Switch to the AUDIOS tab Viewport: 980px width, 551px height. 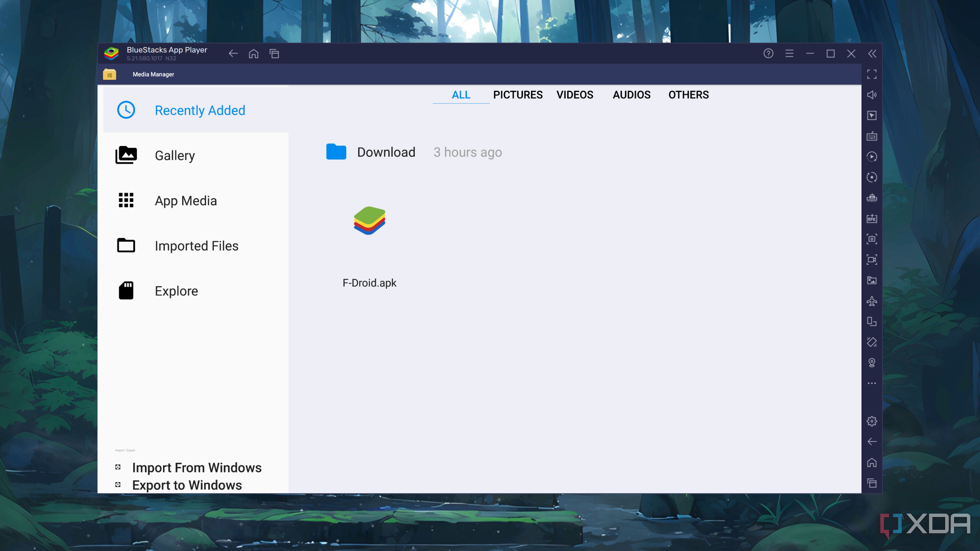click(x=632, y=95)
